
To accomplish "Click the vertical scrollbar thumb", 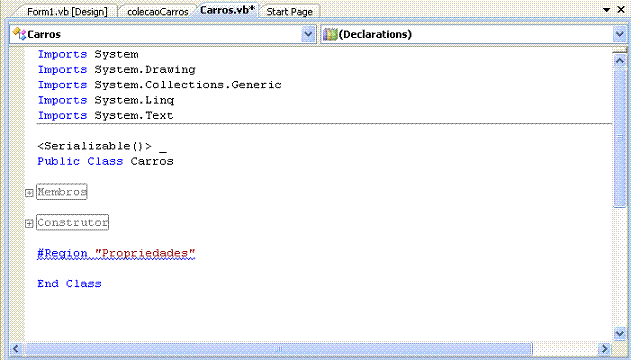I will [x=620, y=138].
